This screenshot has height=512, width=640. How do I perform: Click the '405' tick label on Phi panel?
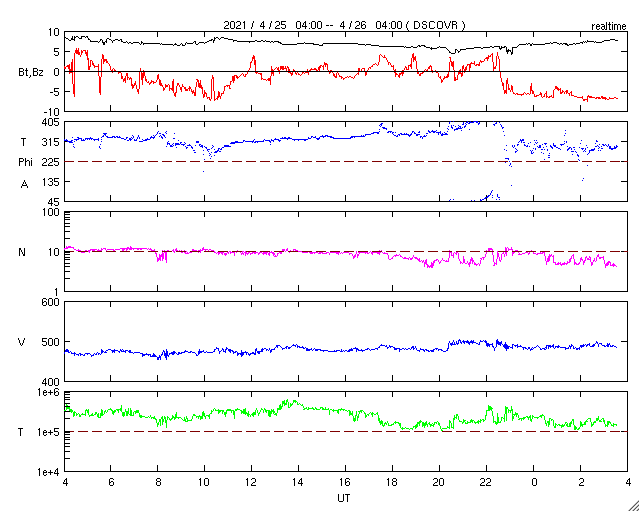(51, 122)
